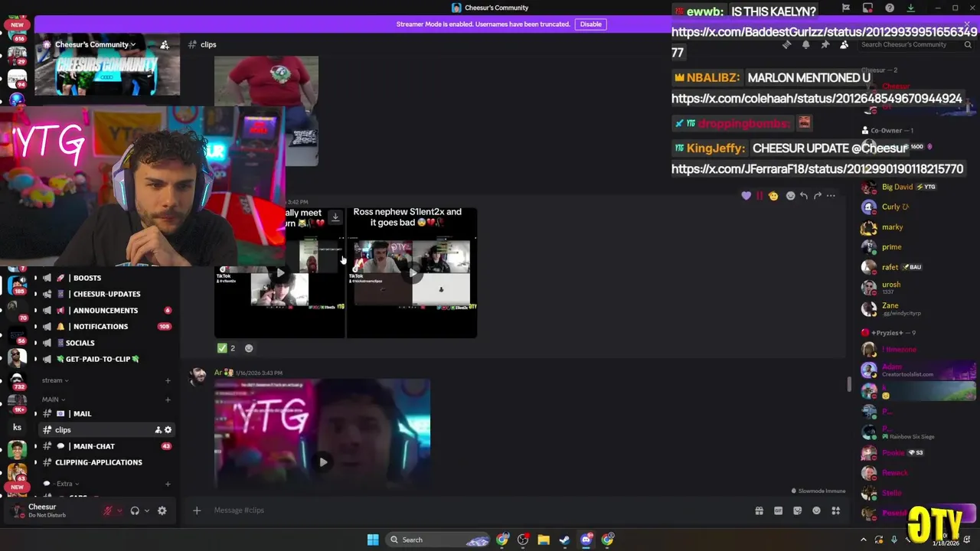Click the reply arrow on hovered message
The image size is (980, 551).
(x=804, y=196)
